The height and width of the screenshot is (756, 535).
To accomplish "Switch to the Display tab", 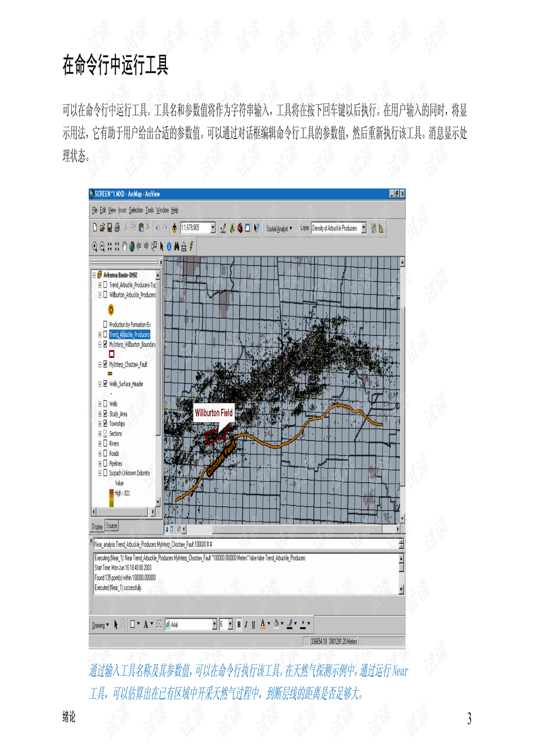I will [98, 526].
